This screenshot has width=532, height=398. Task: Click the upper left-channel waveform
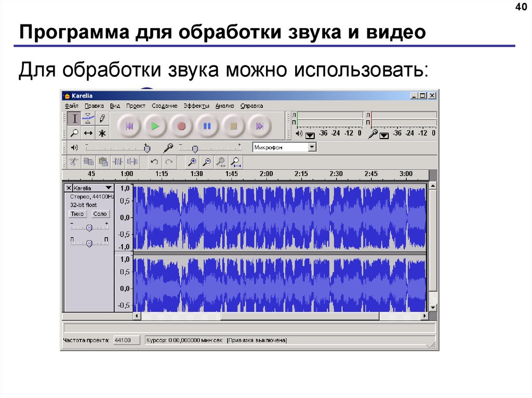tap(280, 217)
